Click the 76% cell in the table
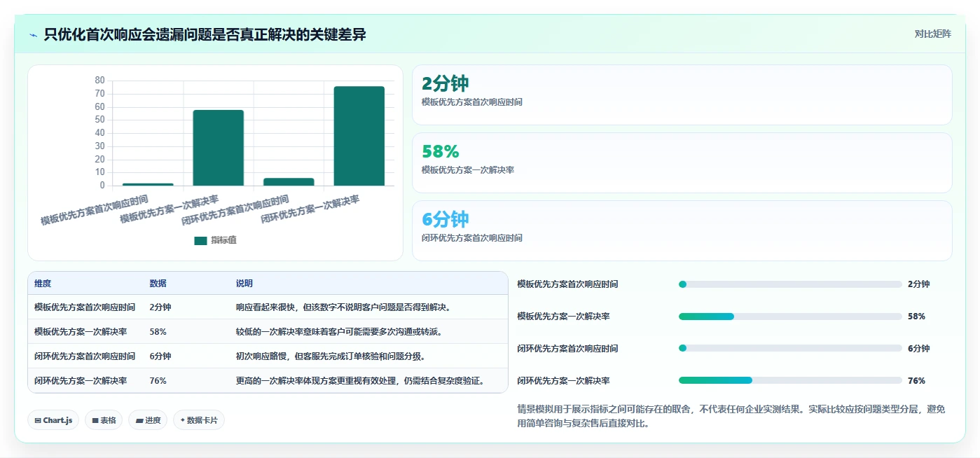Viewport: 980px width, 458px height. click(158, 381)
